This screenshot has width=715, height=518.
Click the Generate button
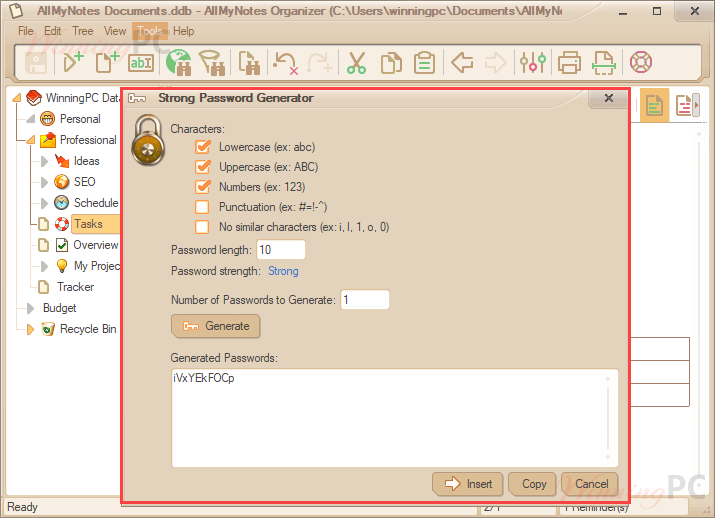pyautogui.click(x=216, y=326)
